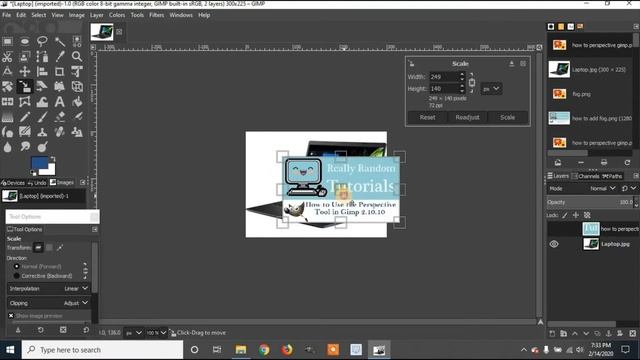This screenshot has width=640, height=360.
Task: Click the white background color swatch
Action: (x=50, y=169)
